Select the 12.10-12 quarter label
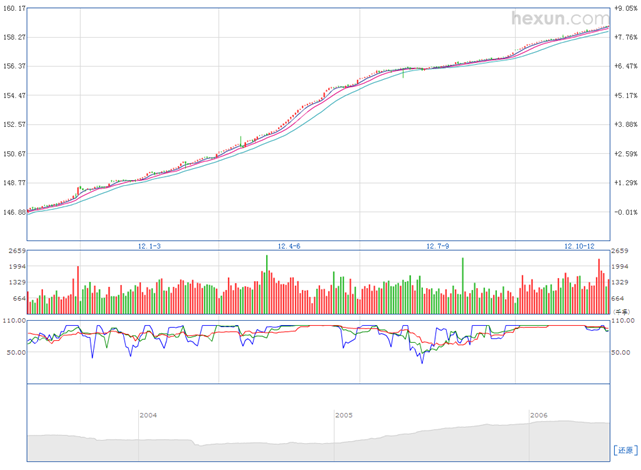Screen dimensions: 641x470 point(579,245)
